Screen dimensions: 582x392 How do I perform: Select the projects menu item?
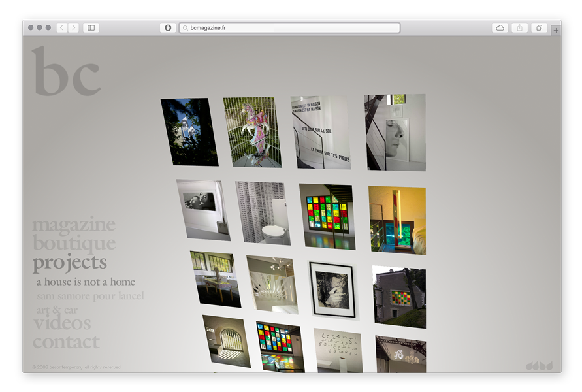pyautogui.click(x=70, y=263)
